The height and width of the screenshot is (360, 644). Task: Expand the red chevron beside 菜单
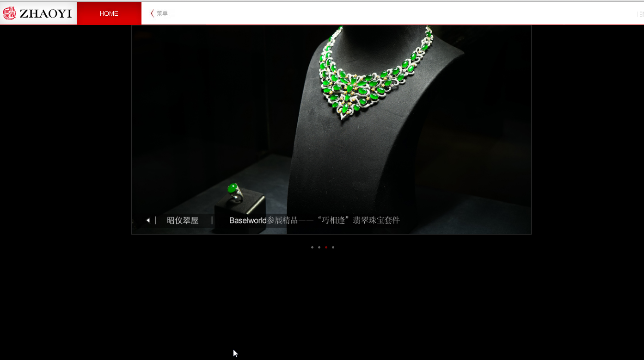pos(152,13)
